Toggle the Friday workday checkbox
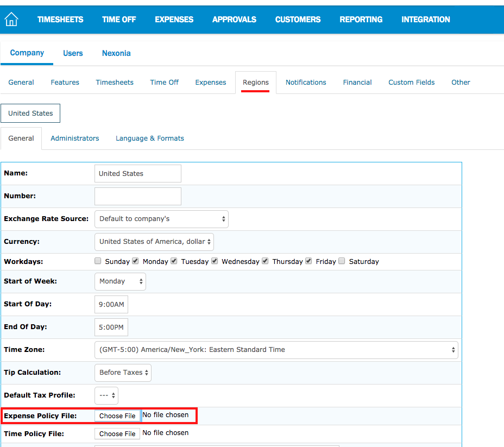 (308, 261)
